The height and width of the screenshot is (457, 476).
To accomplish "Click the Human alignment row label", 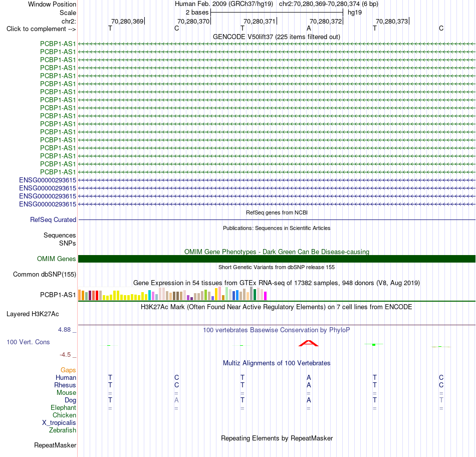I will click(66, 377).
